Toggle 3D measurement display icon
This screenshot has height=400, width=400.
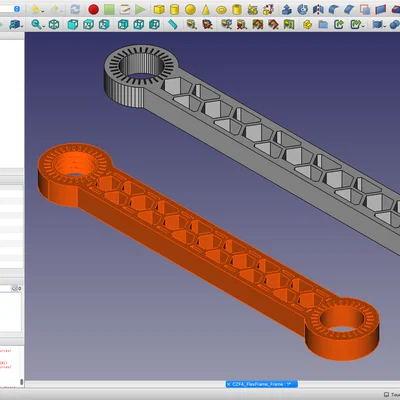point(273,24)
